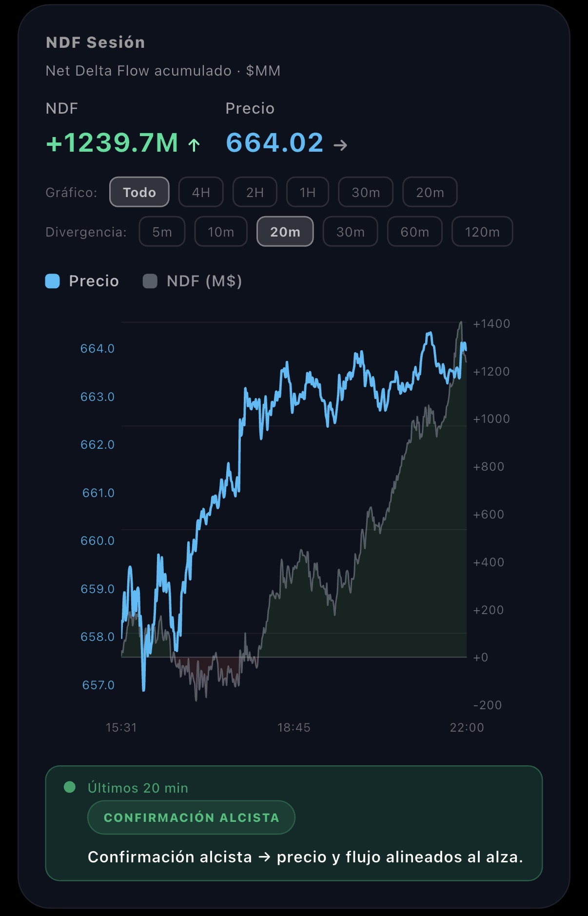Click the 664.02 price value
The width and height of the screenshot is (588, 916).
pos(275,143)
